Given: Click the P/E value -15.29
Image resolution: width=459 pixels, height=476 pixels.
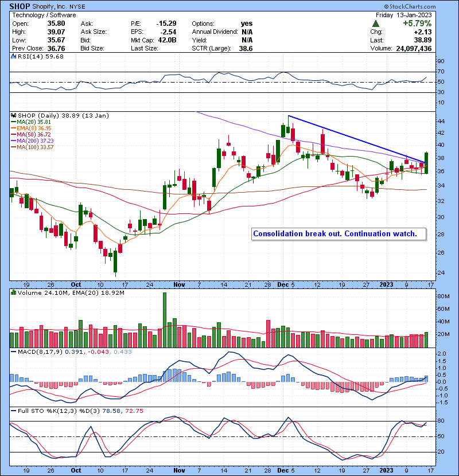Looking at the screenshot, I should point(166,24).
